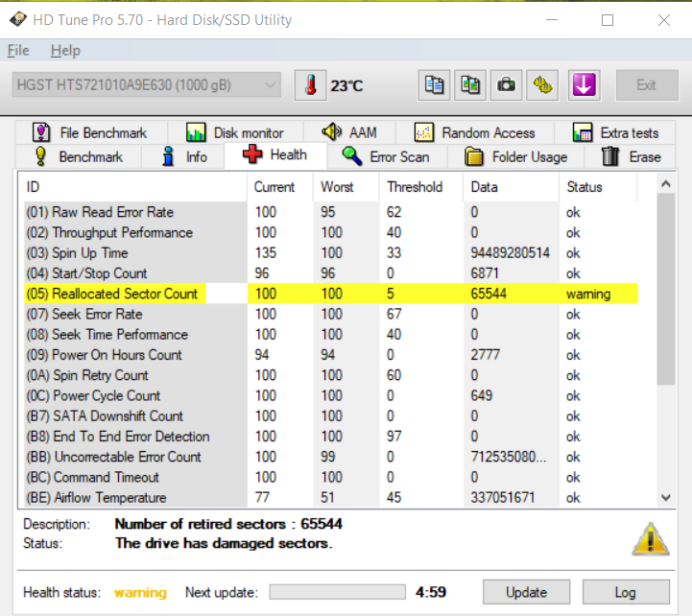Click the scrollbar down arrow

tap(666, 498)
